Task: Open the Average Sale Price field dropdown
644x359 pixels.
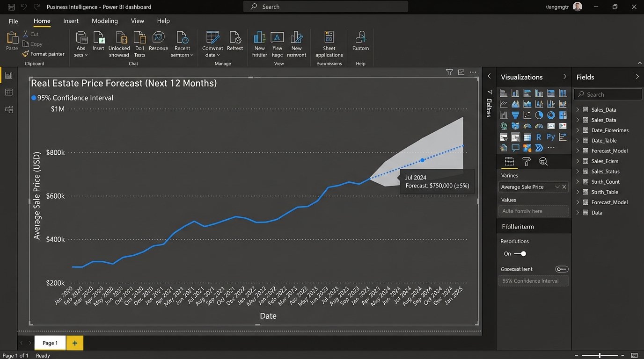Action: [557, 187]
